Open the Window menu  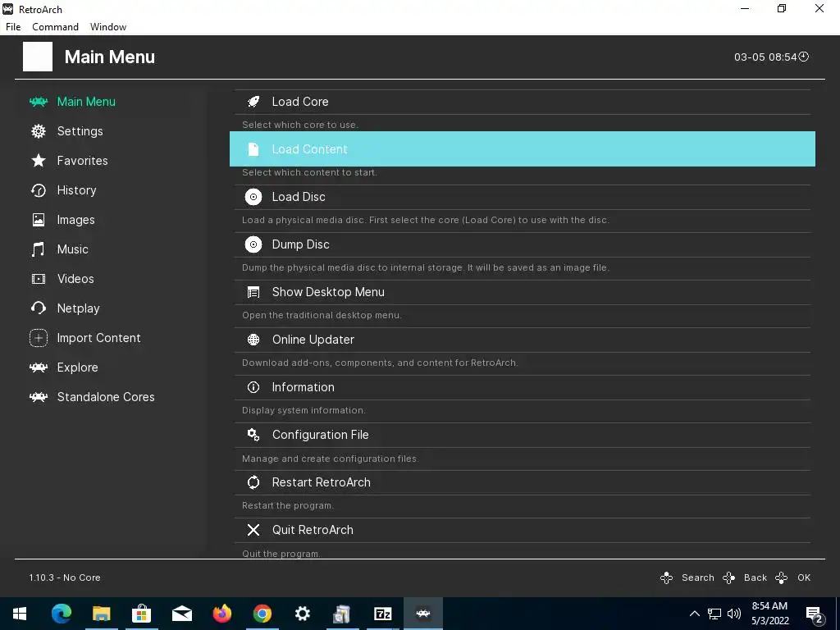(x=108, y=27)
